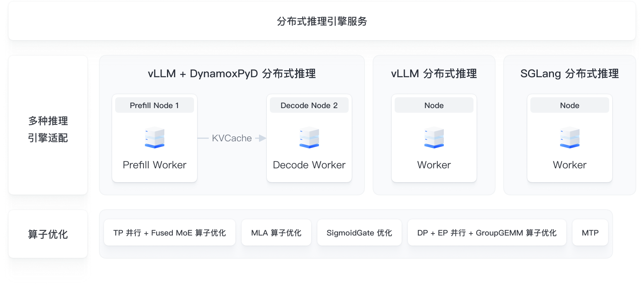Click the arrowhead right of KVCache
The width and height of the screenshot is (644, 288).
pyautogui.click(x=262, y=138)
